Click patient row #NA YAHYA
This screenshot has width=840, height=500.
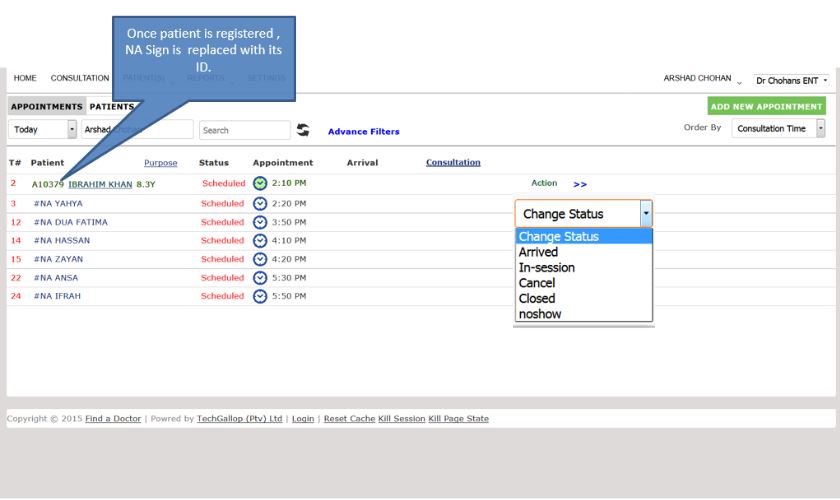point(58,204)
